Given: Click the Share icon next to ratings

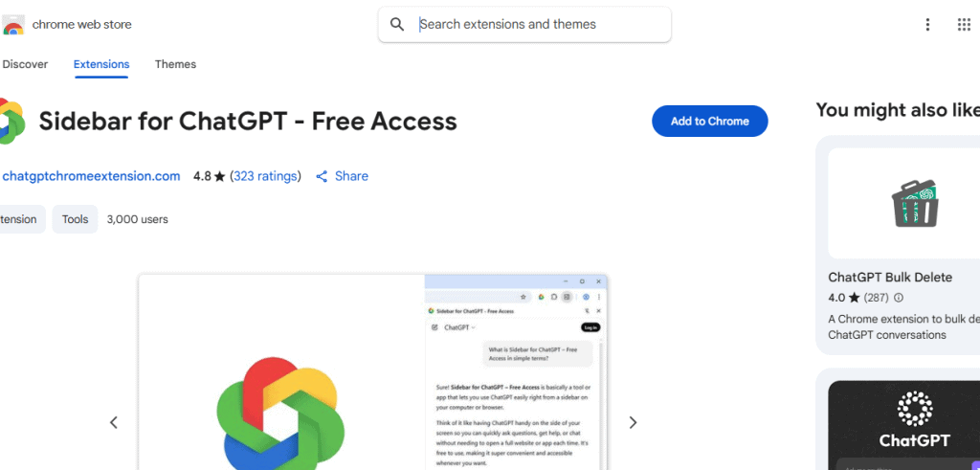Looking at the screenshot, I should point(322,176).
